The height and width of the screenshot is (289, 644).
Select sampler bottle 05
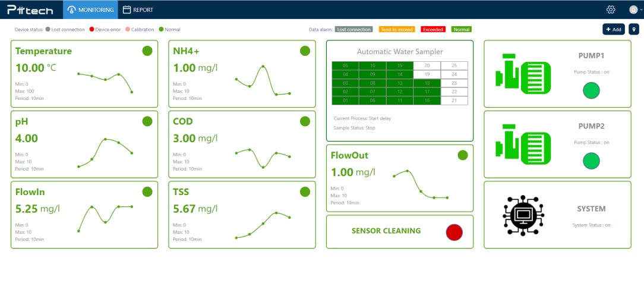[x=345, y=66]
